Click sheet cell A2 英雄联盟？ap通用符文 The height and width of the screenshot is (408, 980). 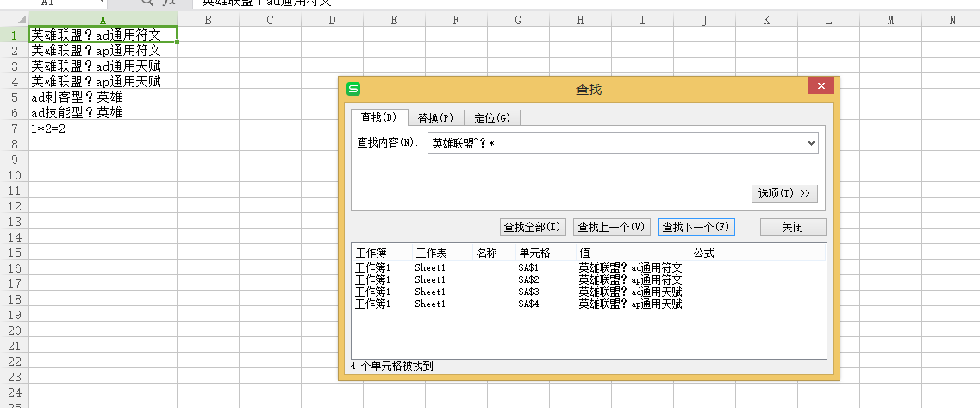(103, 50)
